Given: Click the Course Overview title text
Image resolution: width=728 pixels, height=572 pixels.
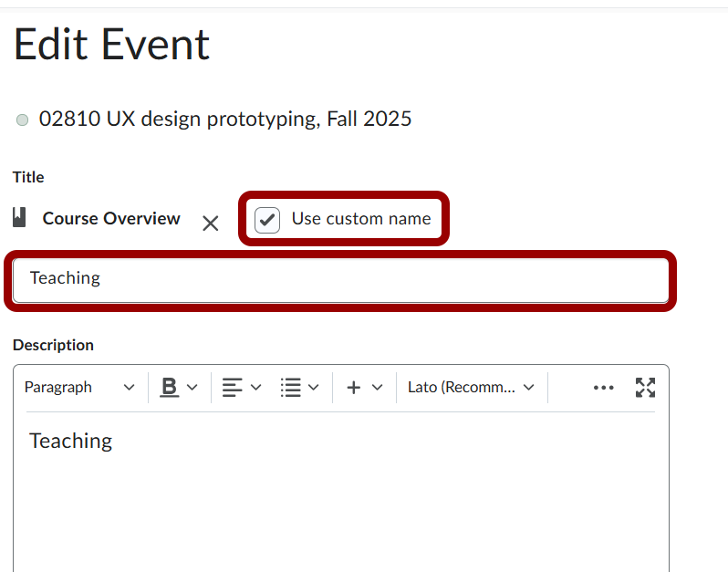Looking at the screenshot, I should pos(111,219).
